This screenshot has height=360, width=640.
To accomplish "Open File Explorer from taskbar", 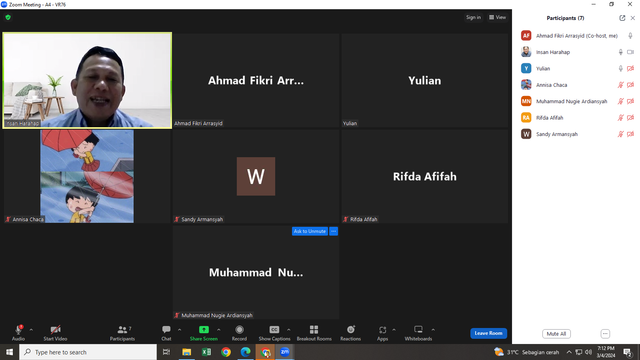I will tap(187, 352).
